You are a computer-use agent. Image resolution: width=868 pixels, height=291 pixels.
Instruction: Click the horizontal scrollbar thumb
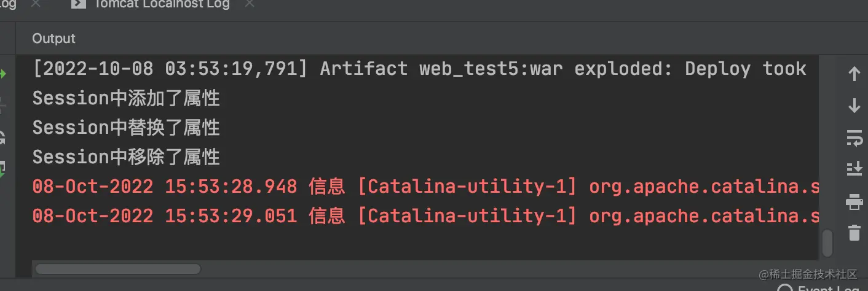[118, 269]
